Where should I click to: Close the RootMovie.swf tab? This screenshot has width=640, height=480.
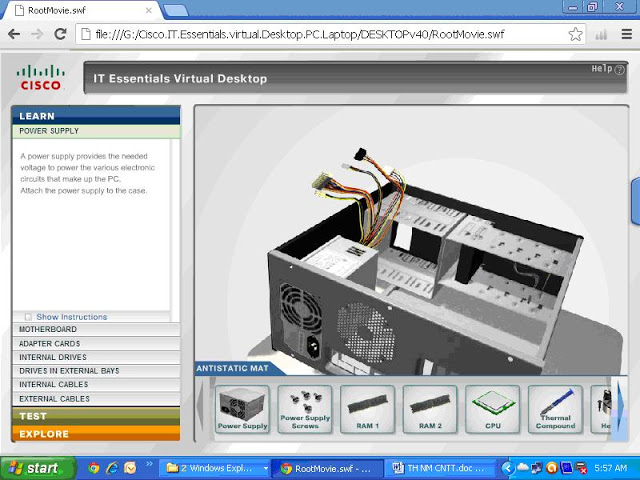click(149, 10)
